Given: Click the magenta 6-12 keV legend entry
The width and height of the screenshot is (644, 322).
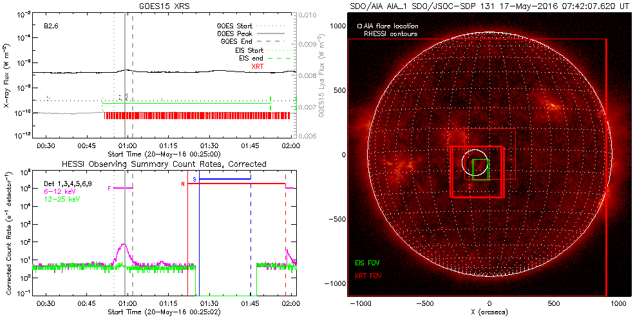Looking at the screenshot, I should point(56,191).
